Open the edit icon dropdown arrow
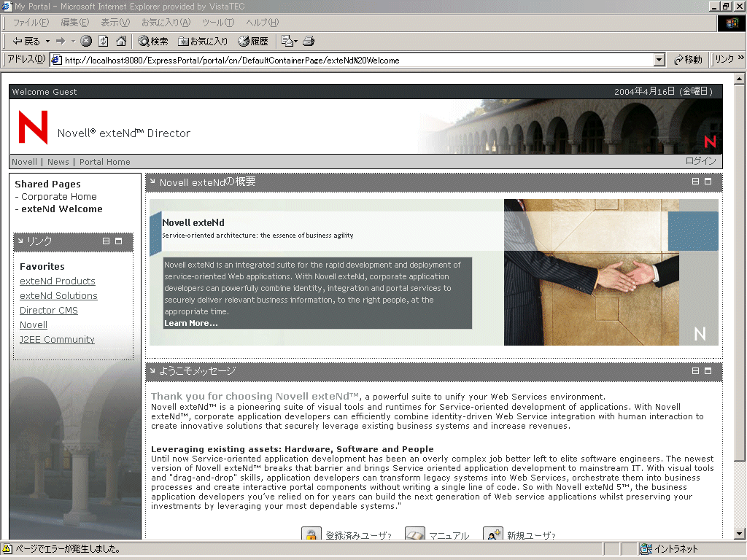The height and width of the screenshot is (560, 747). (296, 42)
